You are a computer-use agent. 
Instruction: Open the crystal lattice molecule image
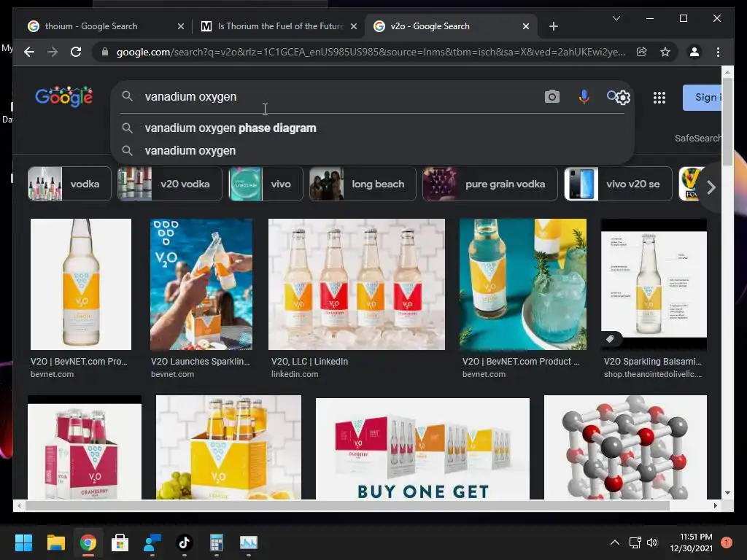coord(625,447)
